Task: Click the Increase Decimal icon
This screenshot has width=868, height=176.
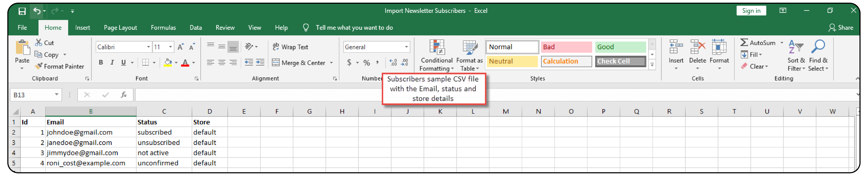Action: 393,63
